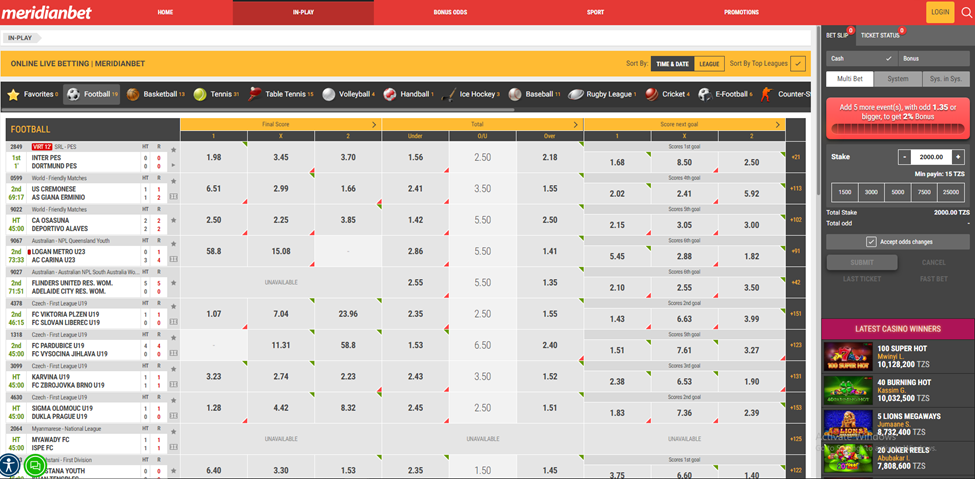Viewport: 975px width, 479px height.
Task: Click the sports category horizontal scrollbar
Action: 258,110
